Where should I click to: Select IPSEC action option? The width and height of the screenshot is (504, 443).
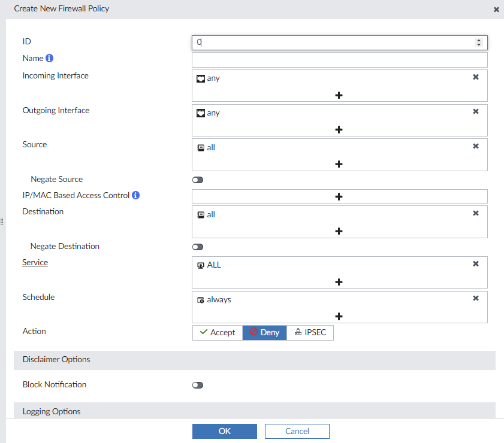pos(310,332)
